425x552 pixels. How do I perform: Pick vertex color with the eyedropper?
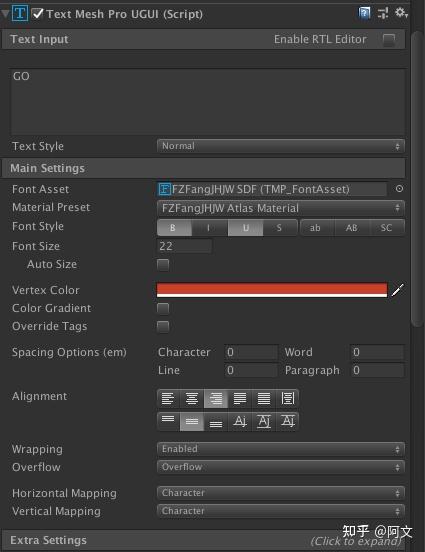[398, 290]
